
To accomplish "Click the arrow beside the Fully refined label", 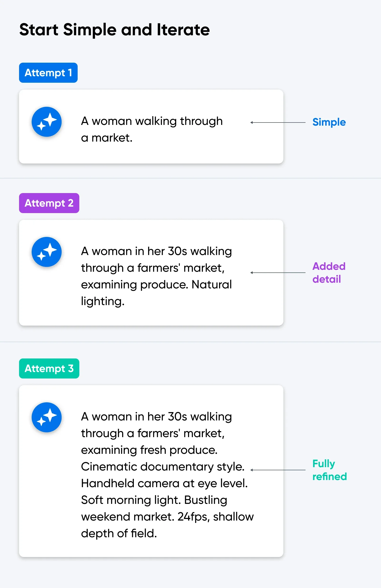I will (278, 470).
